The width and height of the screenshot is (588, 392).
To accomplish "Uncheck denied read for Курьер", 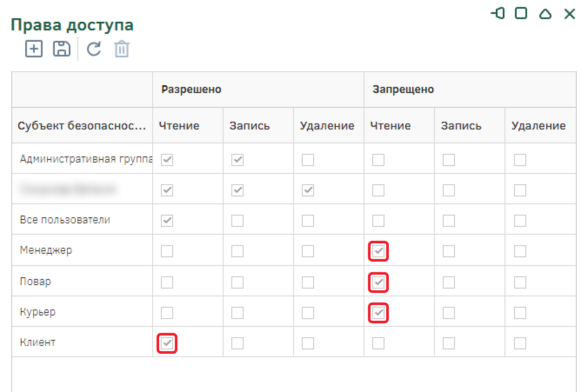I will click(x=378, y=313).
